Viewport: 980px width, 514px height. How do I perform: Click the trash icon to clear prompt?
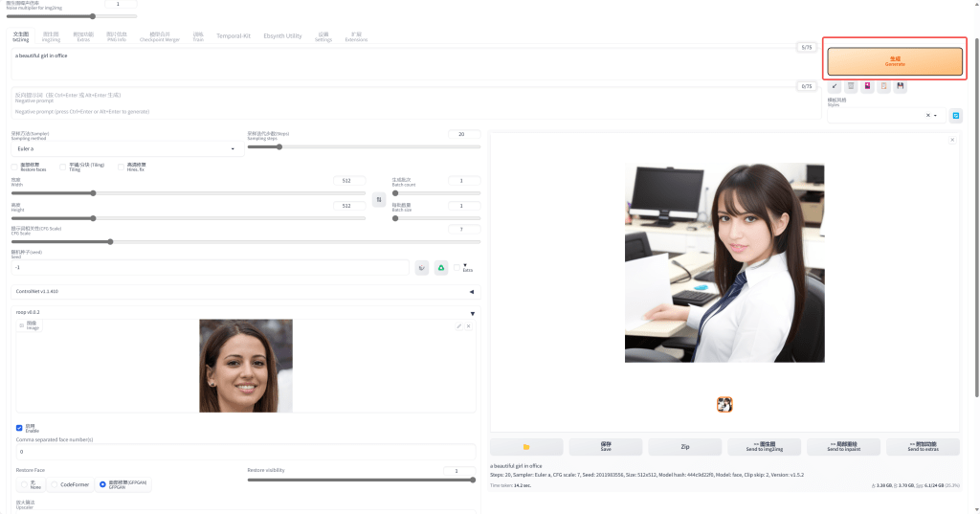pos(851,86)
